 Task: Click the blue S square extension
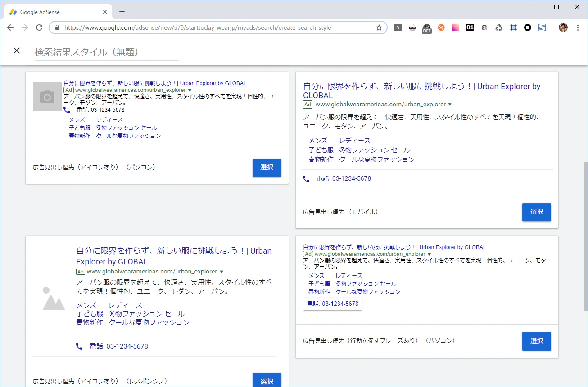coord(542,27)
